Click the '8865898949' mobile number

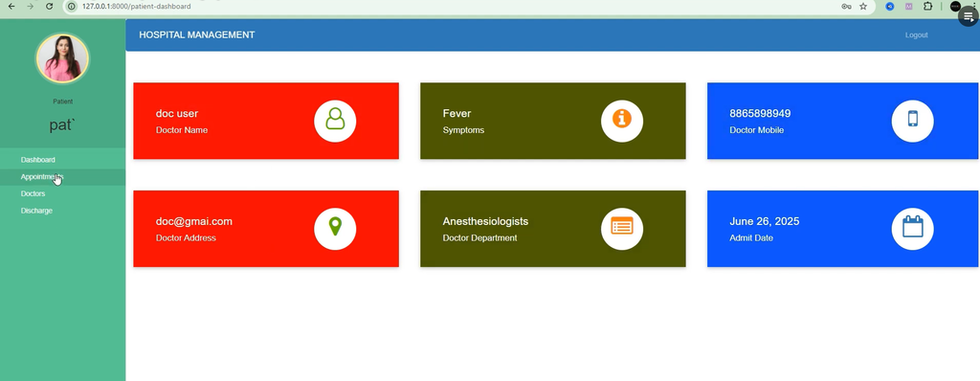tap(760, 113)
